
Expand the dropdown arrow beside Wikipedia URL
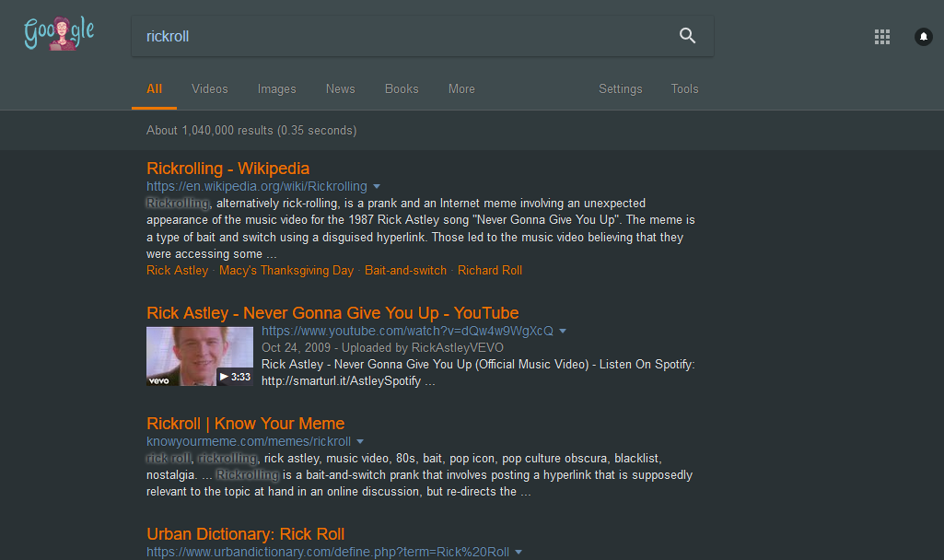coord(377,187)
